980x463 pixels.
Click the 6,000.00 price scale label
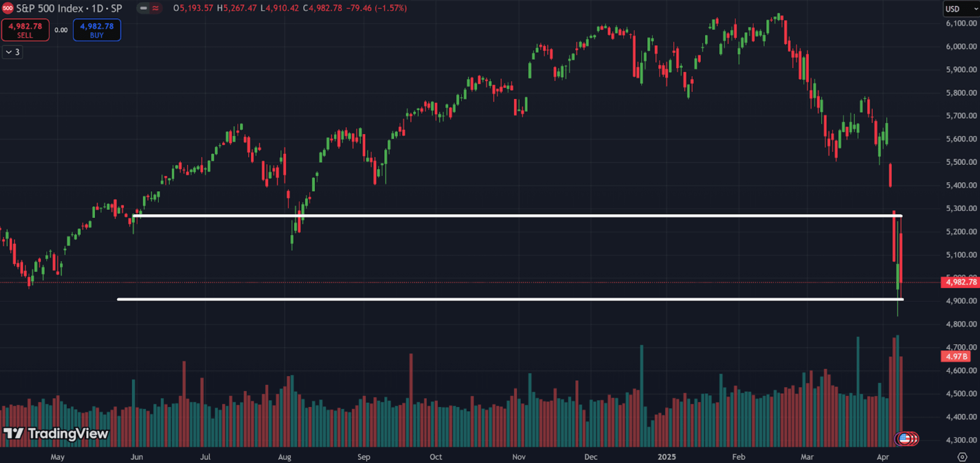pos(961,46)
